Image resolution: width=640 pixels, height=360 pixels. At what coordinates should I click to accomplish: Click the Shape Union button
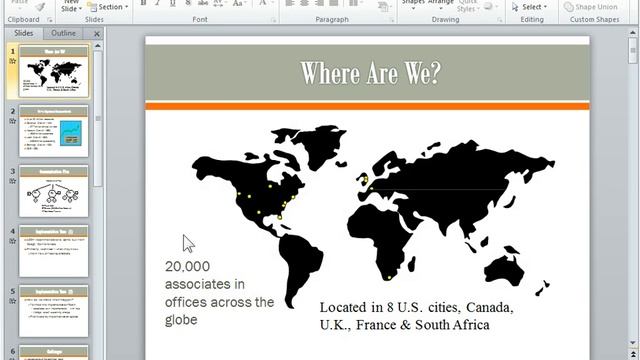tap(590, 7)
